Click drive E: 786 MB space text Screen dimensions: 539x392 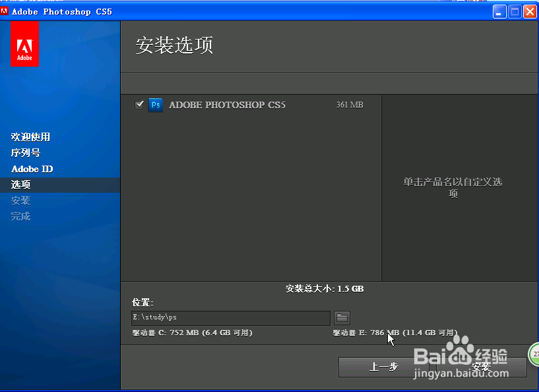pyautogui.click(x=395, y=333)
